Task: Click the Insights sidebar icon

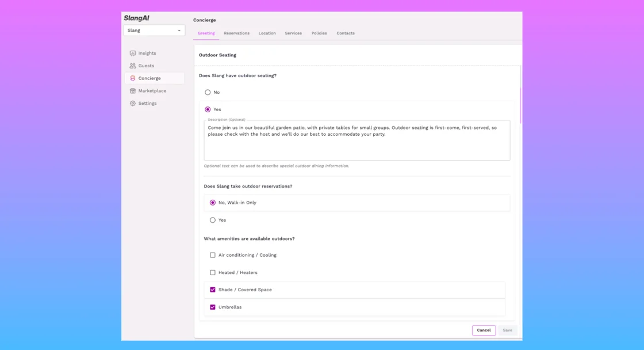Action: pos(133,53)
